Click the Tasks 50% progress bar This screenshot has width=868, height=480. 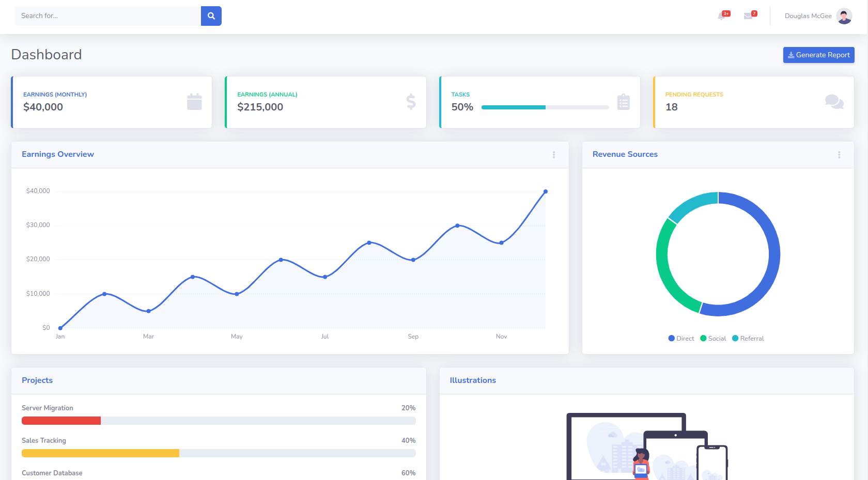pyautogui.click(x=545, y=107)
